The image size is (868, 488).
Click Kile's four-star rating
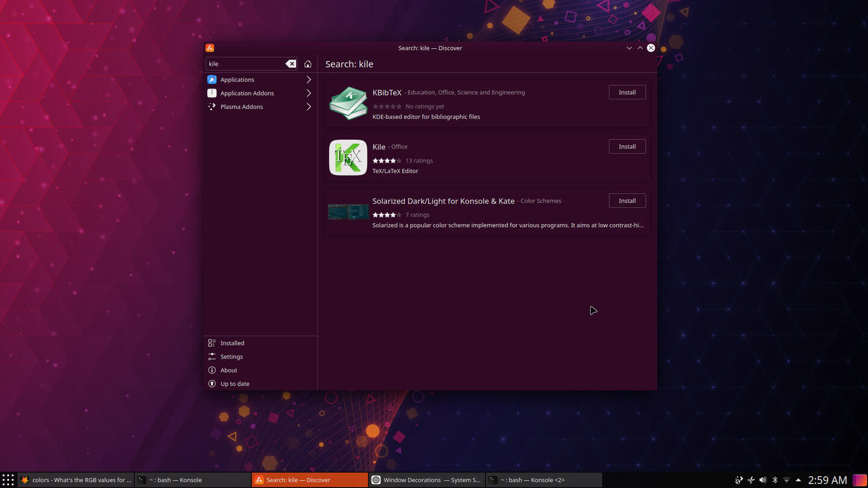coord(387,161)
